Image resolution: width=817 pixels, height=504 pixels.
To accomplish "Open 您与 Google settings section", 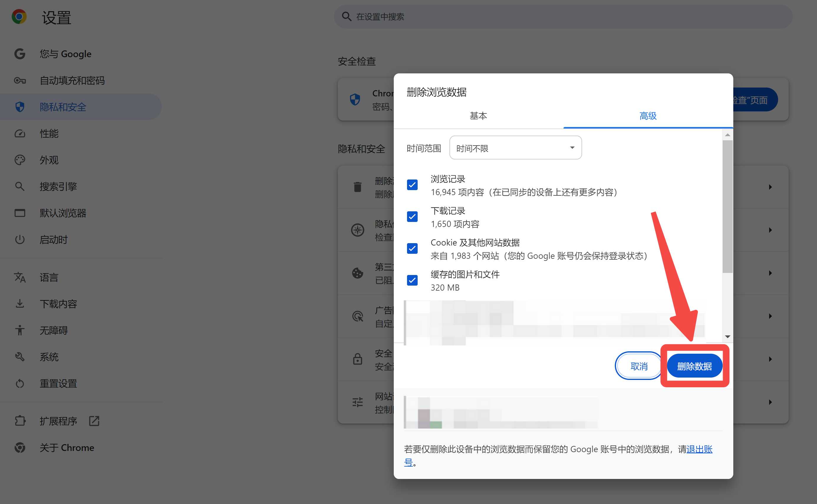I will (x=81, y=54).
